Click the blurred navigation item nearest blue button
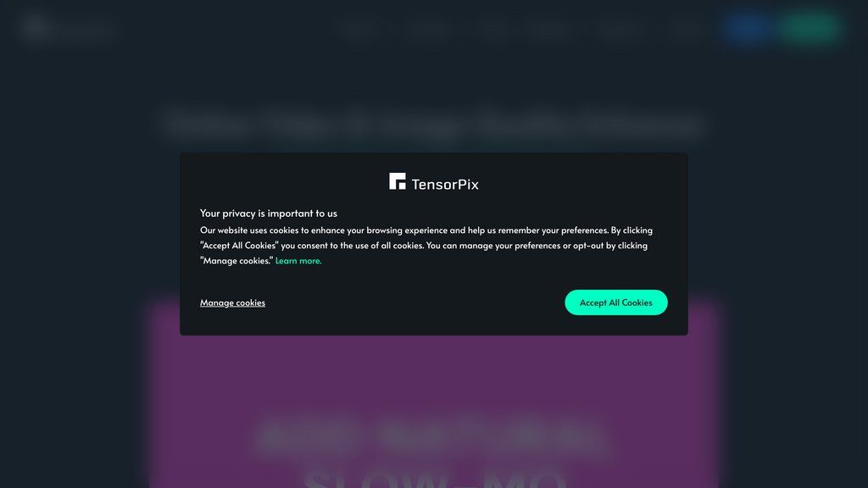The height and width of the screenshot is (488, 868). tap(687, 28)
